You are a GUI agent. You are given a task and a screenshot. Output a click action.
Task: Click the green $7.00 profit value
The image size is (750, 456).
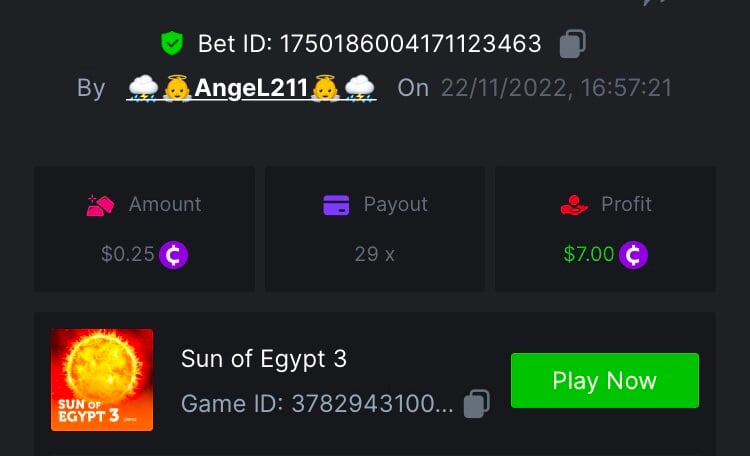click(x=589, y=255)
